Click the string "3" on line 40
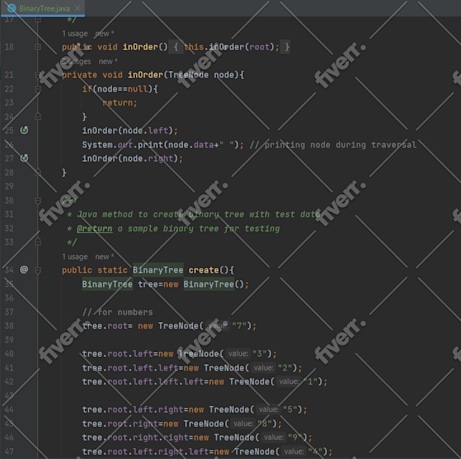Screen dimensions: 461x459 pos(259,354)
